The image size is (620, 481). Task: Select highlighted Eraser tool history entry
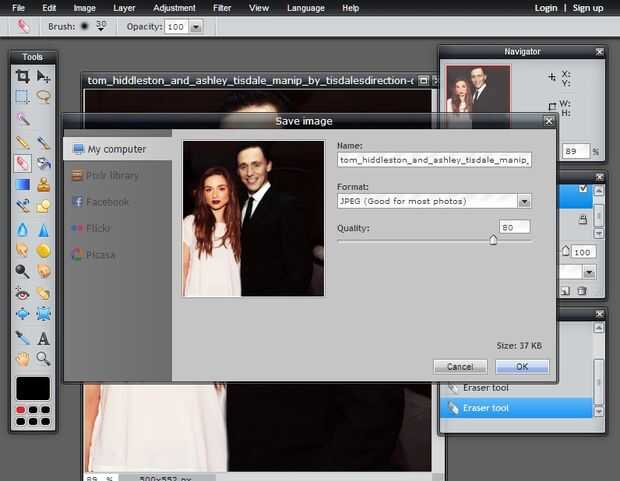[516, 408]
